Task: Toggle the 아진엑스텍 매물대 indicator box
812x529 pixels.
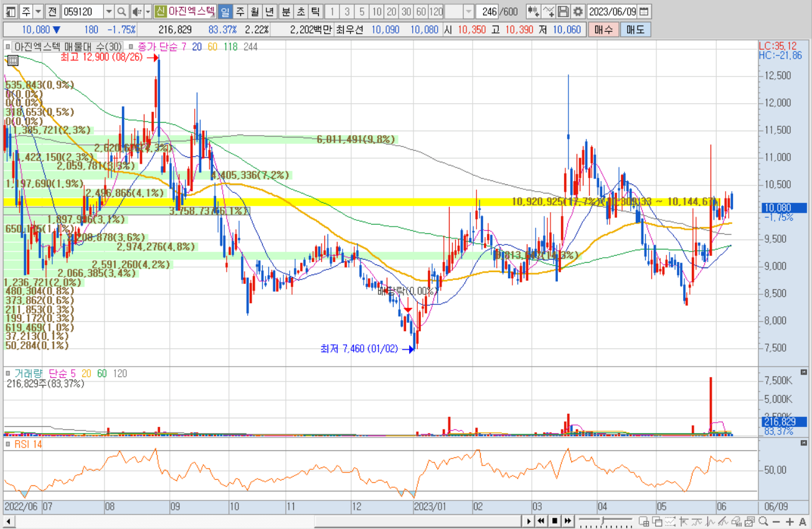Action: (x=8, y=47)
